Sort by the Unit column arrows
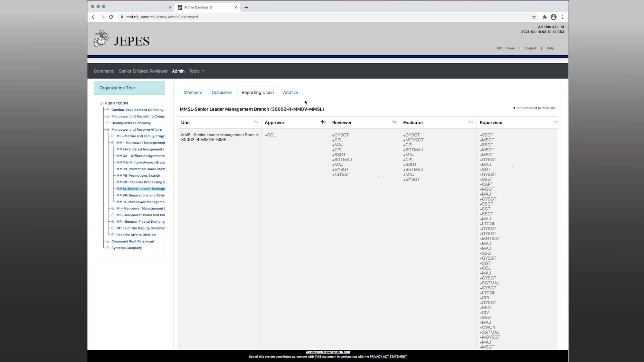This screenshot has height=362, width=644. pos(256,122)
